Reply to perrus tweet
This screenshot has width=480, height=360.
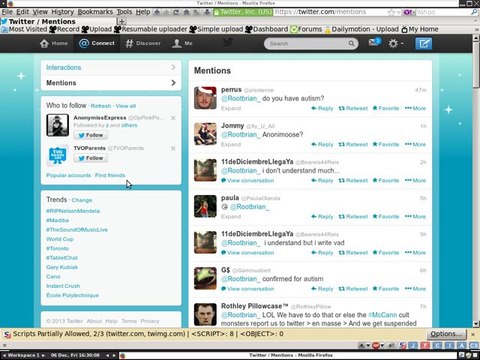pyautogui.click(x=322, y=108)
